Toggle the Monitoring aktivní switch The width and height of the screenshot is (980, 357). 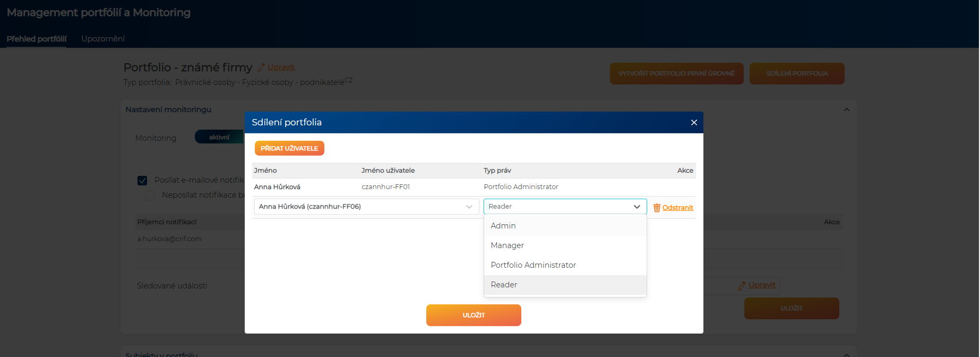click(x=219, y=137)
